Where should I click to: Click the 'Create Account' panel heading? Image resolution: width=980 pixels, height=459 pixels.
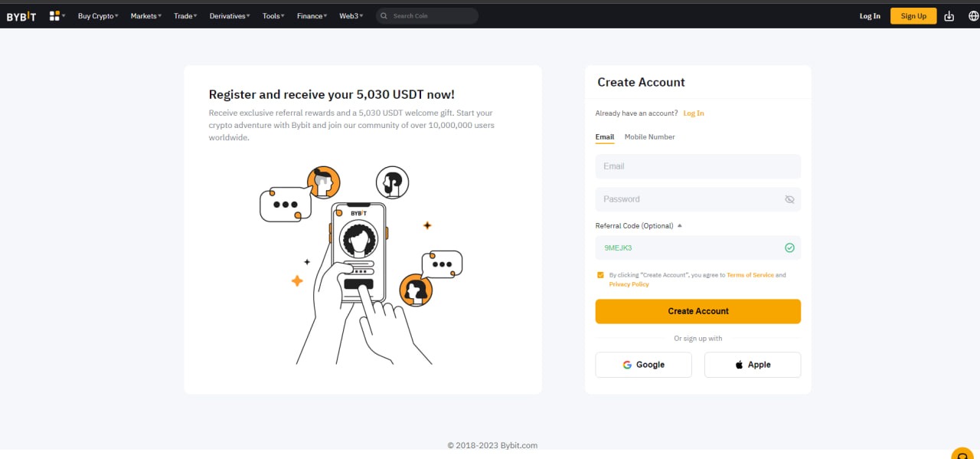click(641, 82)
